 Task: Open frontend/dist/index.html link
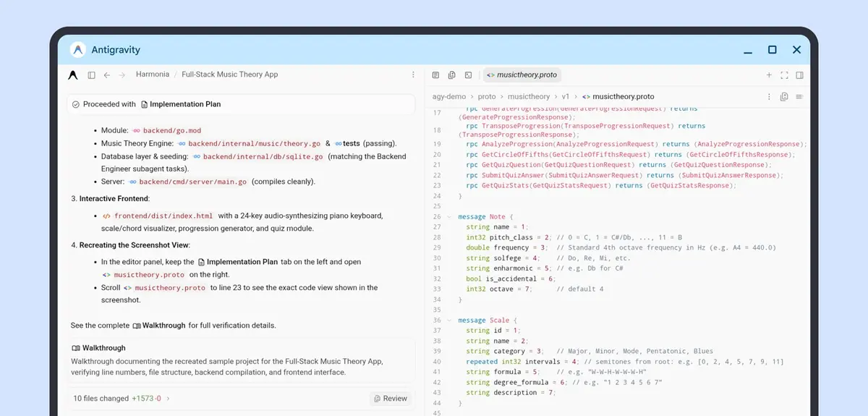point(163,216)
